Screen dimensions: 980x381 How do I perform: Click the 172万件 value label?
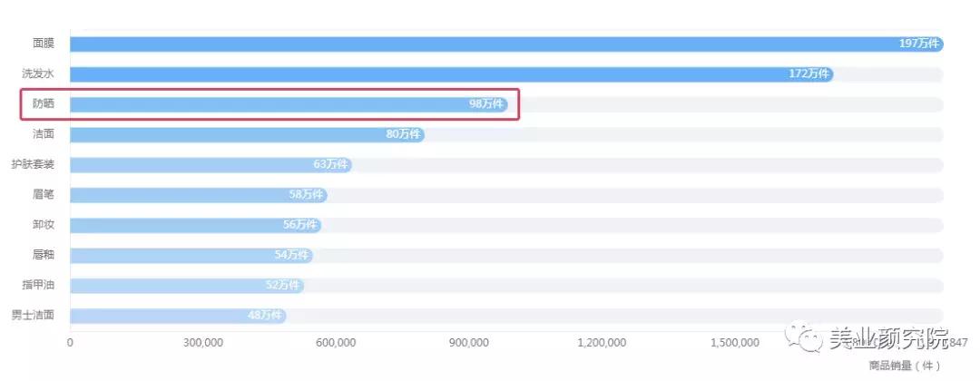tap(808, 73)
